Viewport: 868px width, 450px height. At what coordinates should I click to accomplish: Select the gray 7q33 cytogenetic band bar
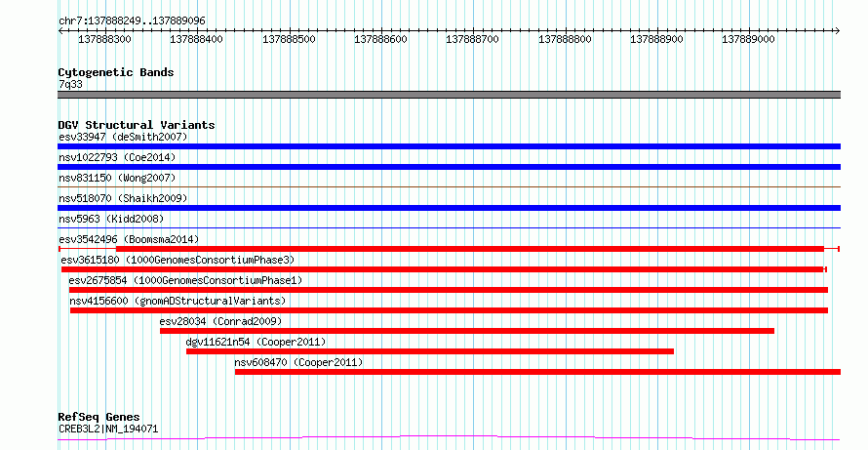tap(449, 95)
